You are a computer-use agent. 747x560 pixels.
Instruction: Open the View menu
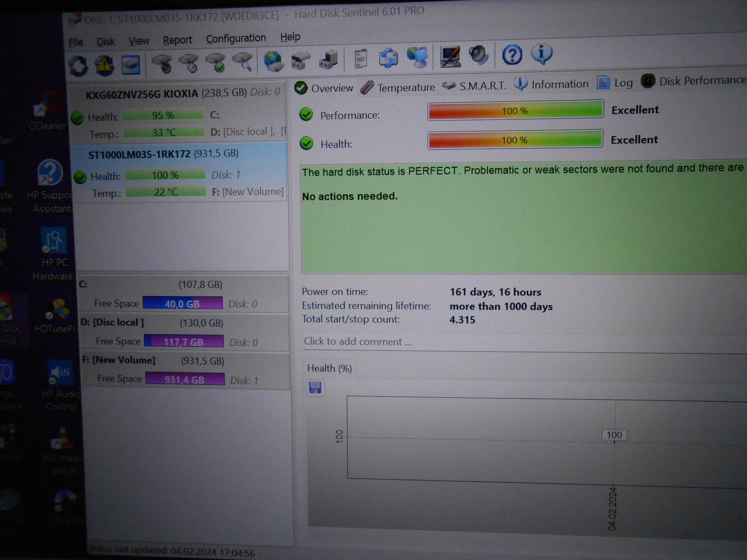click(139, 41)
